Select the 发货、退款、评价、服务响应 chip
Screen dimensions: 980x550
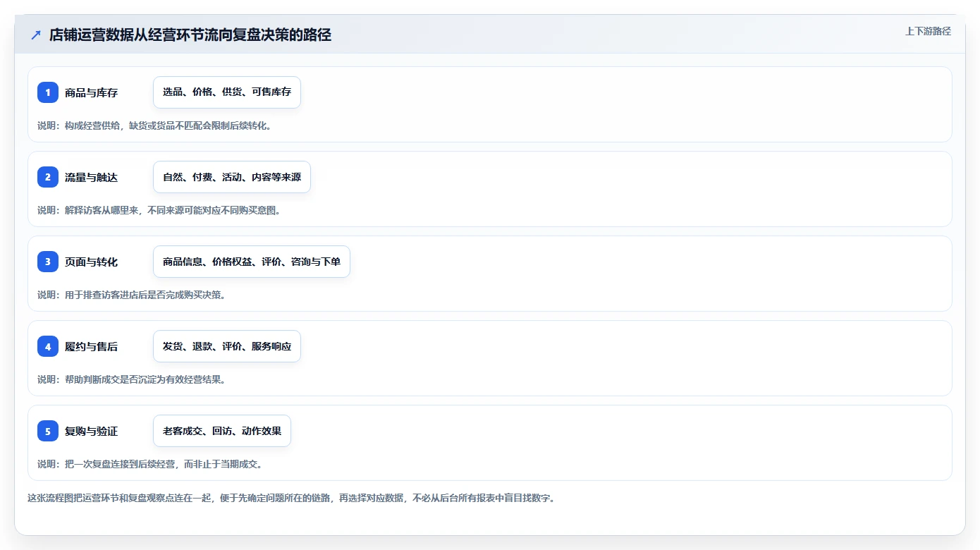227,346
